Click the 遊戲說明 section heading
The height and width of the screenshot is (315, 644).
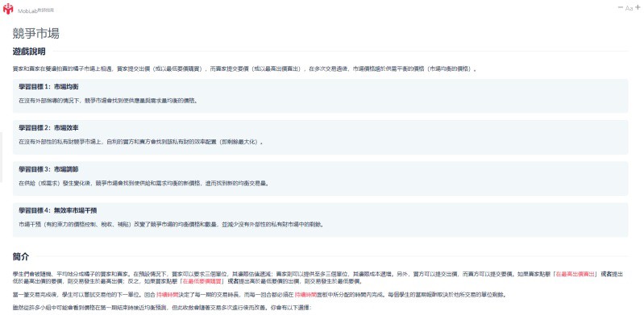click(29, 52)
